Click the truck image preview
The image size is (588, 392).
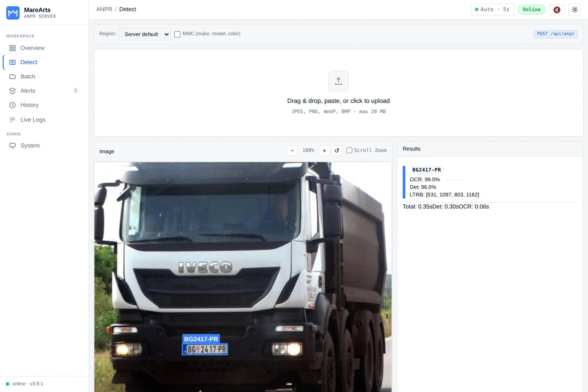click(x=243, y=277)
